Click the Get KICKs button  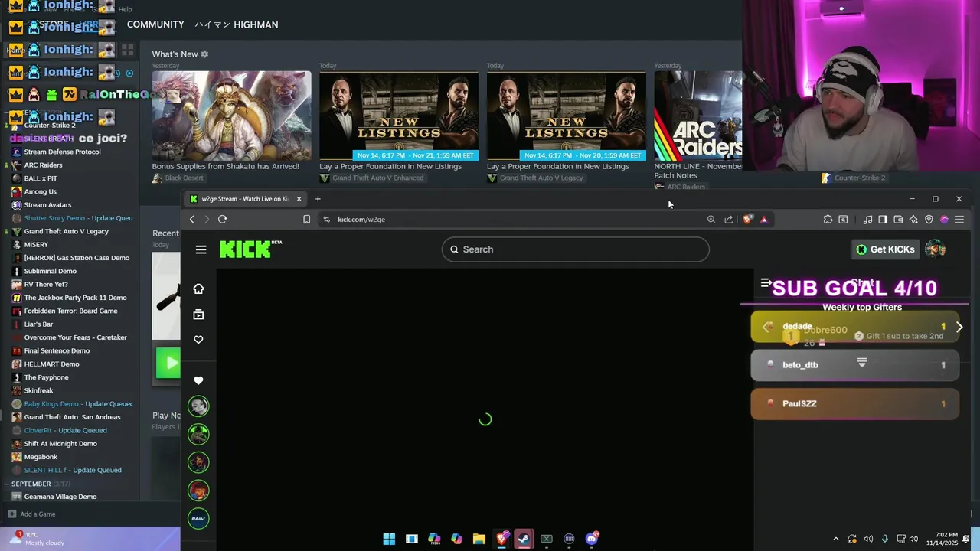pos(885,249)
